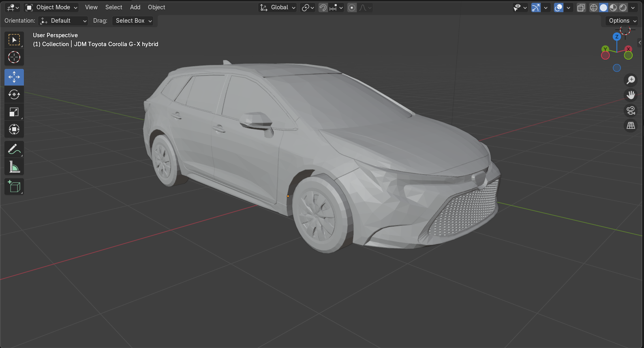Open the snapping settings dropdown
The width and height of the screenshot is (644, 348).
click(336, 7)
